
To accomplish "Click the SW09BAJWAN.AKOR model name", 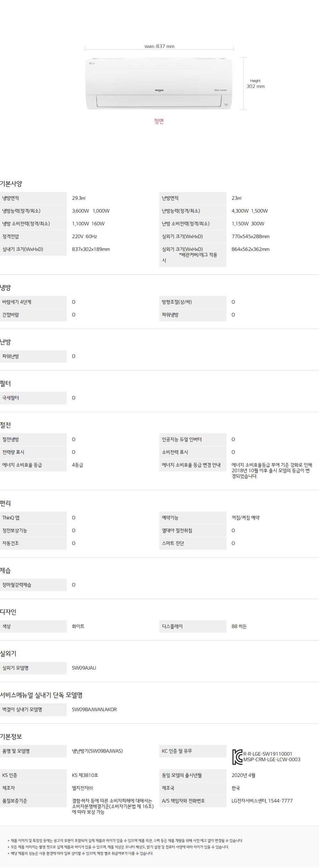I will pyautogui.click(x=94, y=709).
